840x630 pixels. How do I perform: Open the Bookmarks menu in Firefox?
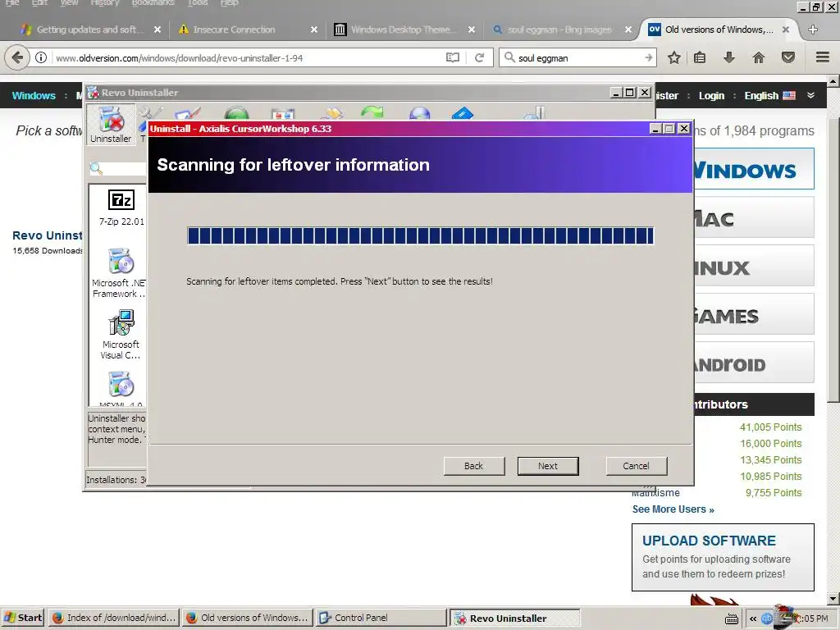153,3
